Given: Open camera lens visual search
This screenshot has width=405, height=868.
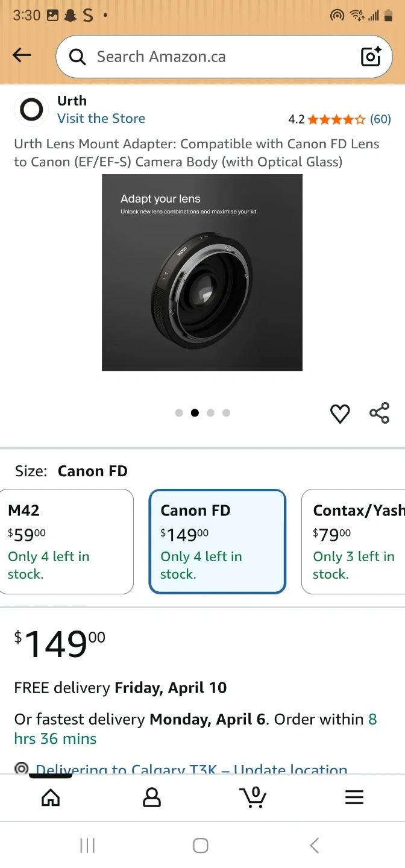Looking at the screenshot, I should click(x=371, y=56).
